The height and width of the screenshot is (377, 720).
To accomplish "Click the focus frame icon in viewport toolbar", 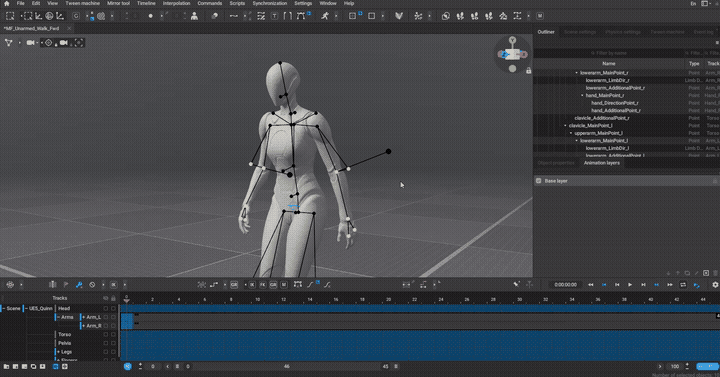I will (x=79, y=43).
